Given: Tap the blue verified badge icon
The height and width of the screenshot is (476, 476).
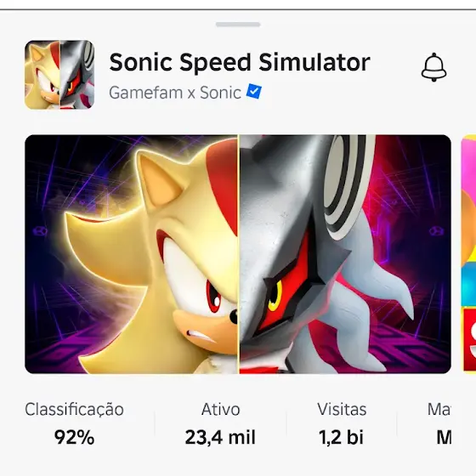Looking at the screenshot, I should pos(254,92).
